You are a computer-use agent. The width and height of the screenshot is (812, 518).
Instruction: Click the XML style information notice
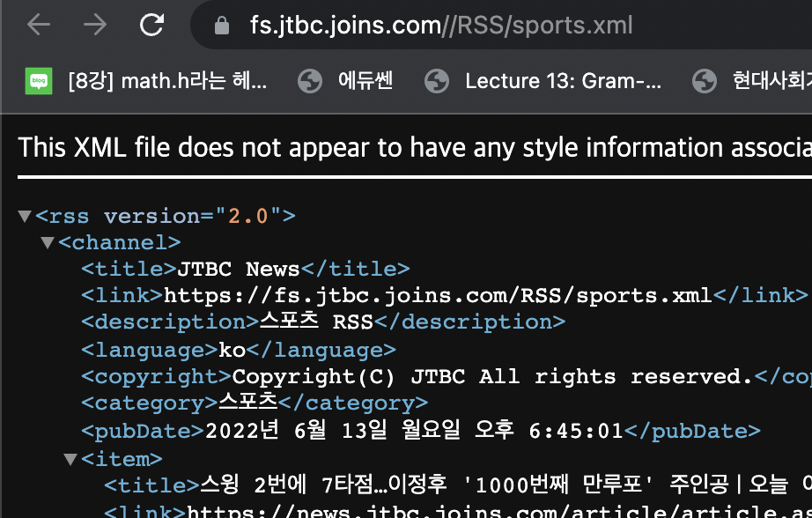coord(415,148)
